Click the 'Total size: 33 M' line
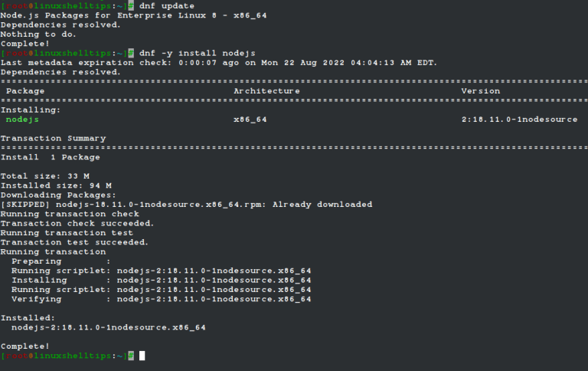This screenshot has height=371, width=588. pyautogui.click(x=45, y=176)
